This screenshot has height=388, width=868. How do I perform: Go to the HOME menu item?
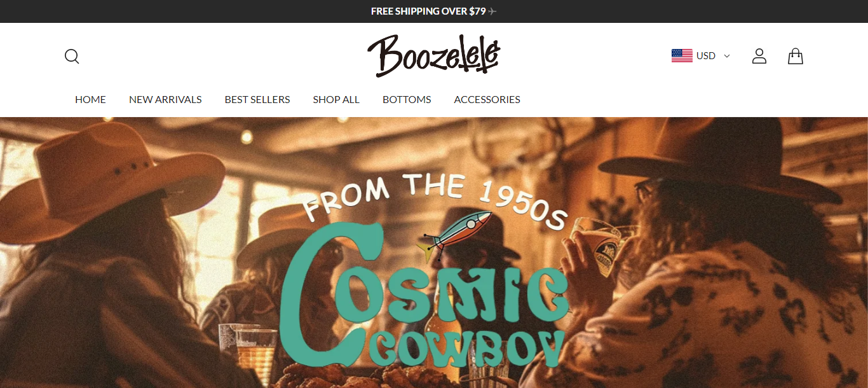90,99
